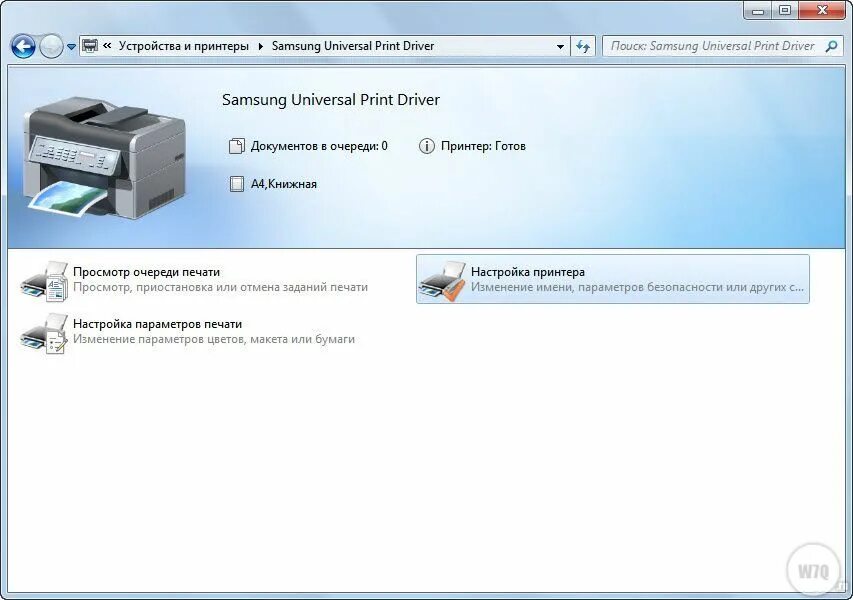The width and height of the screenshot is (853, 600).
Task: Click description Просмотр, приостановка или отмена заданий
Action: (x=220, y=287)
